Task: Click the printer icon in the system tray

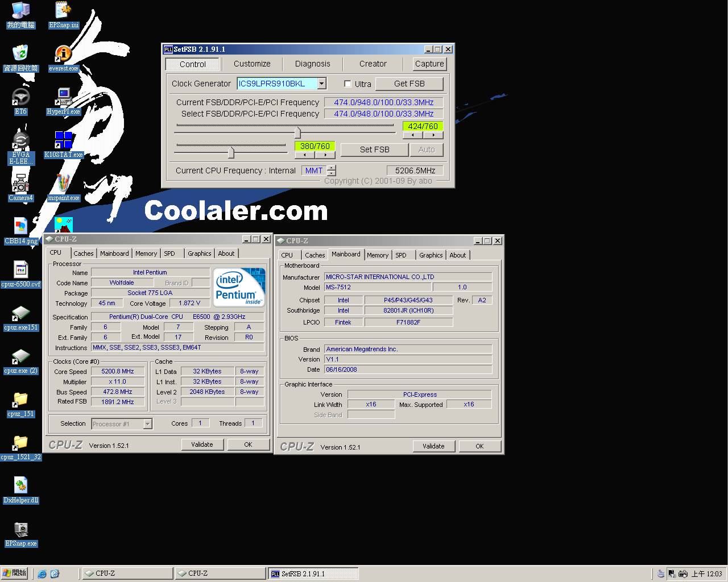Action: pos(683,573)
